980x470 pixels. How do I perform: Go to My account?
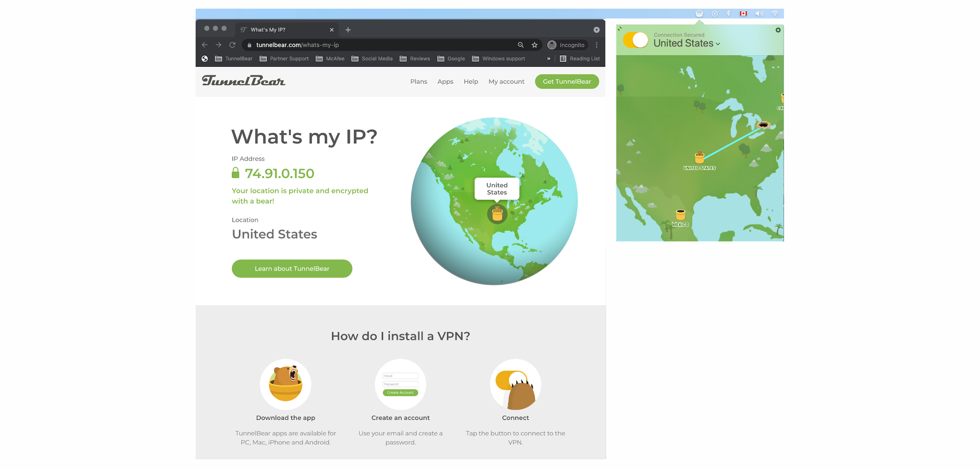click(x=506, y=81)
